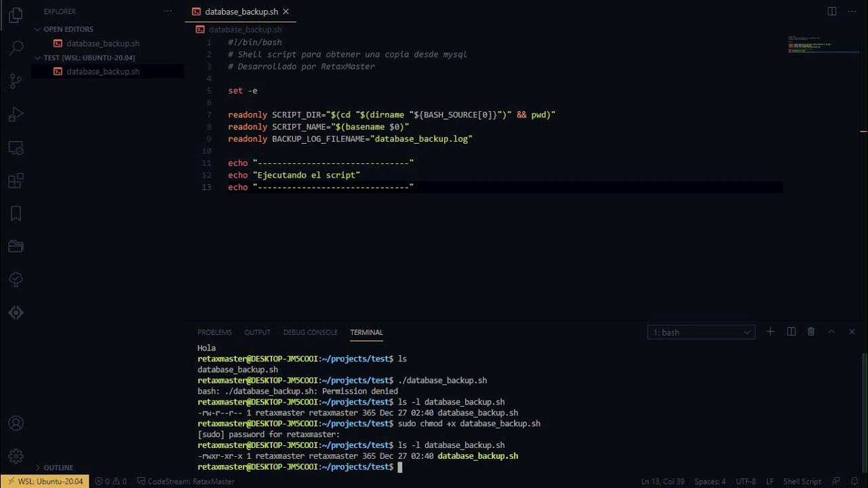Open the errors and warnings status item
This screenshot has height=488, width=868.
(x=111, y=481)
